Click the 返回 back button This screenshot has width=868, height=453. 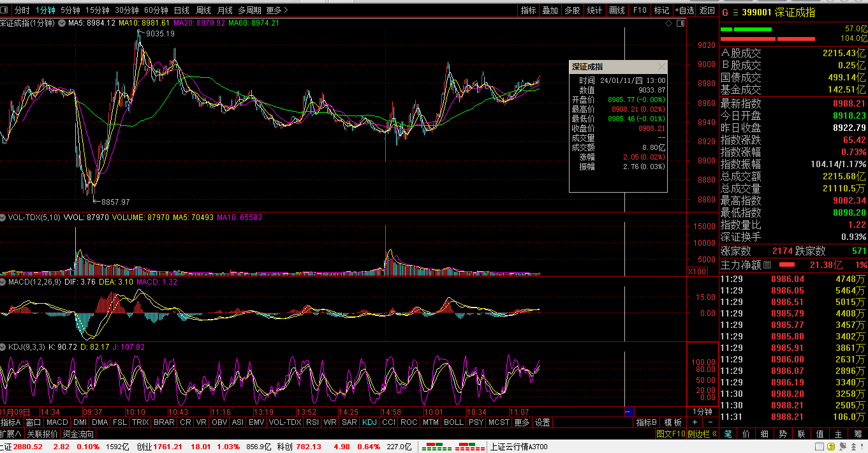pyautogui.click(x=707, y=10)
